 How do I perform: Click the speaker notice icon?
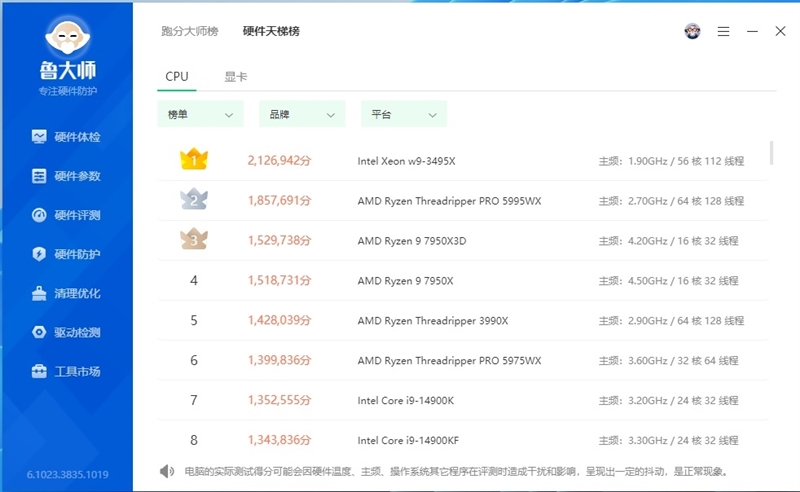[x=166, y=471]
